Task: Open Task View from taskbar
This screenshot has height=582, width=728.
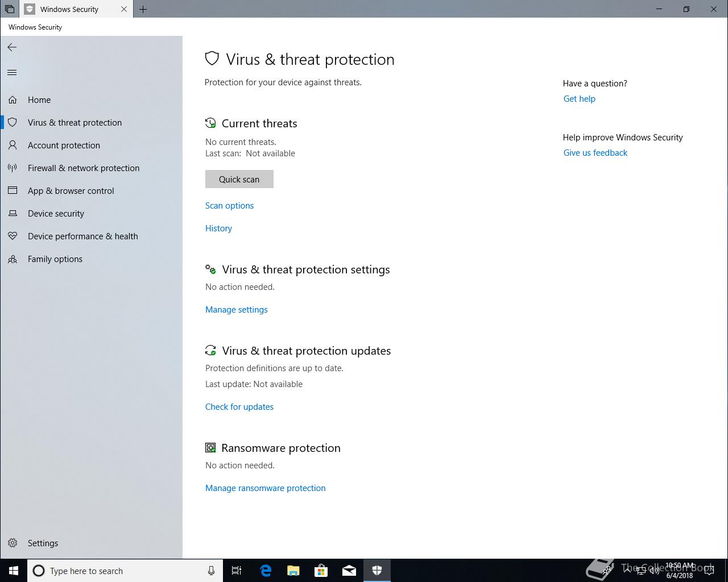Action: (x=237, y=571)
